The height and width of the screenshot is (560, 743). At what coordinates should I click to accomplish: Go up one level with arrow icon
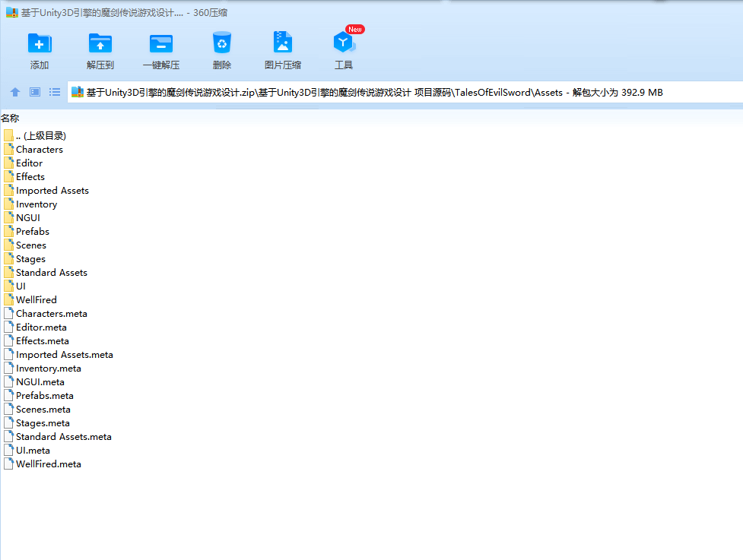click(15, 92)
